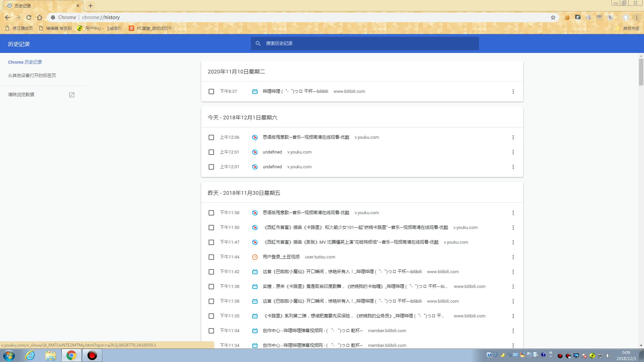This screenshot has height=362, width=644.
Task: Click the Chrome taskbar icon
Action: click(x=71, y=355)
